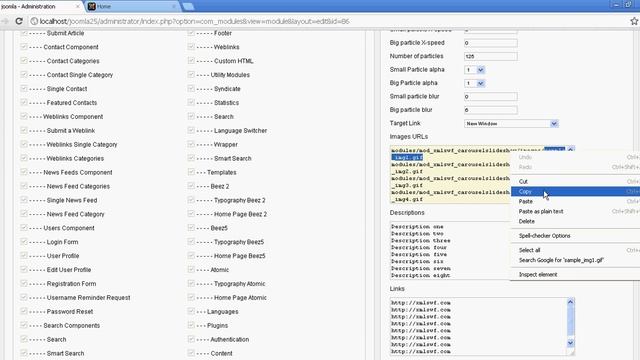Viewport: 640px width, 360px height.
Task: Toggle the Smart Search module checkbox
Action: point(191,158)
